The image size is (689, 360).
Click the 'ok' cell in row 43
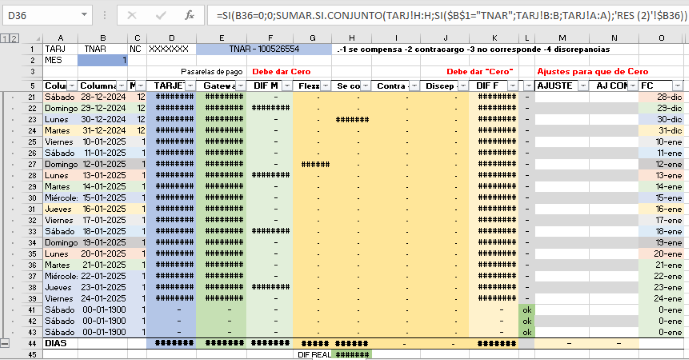[x=526, y=332]
